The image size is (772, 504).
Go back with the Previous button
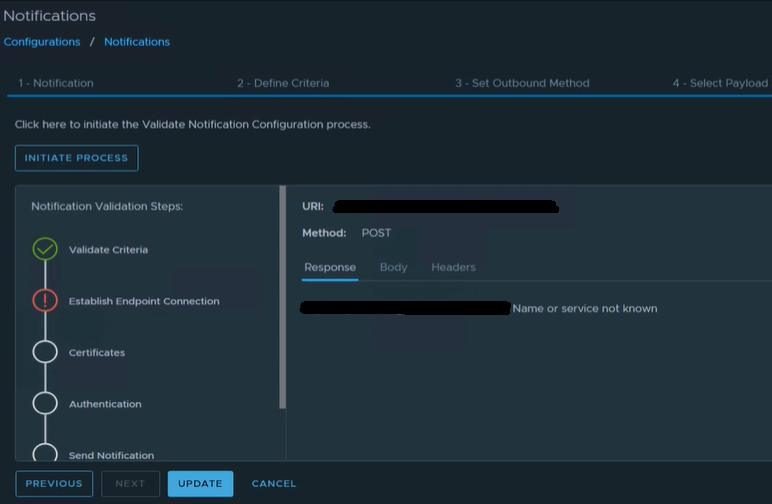point(54,484)
